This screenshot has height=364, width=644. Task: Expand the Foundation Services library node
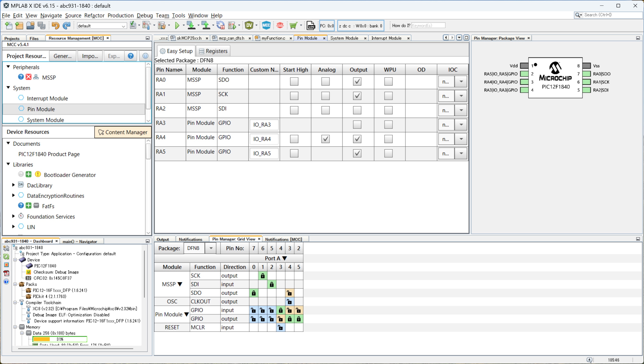(x=13, y=216)
